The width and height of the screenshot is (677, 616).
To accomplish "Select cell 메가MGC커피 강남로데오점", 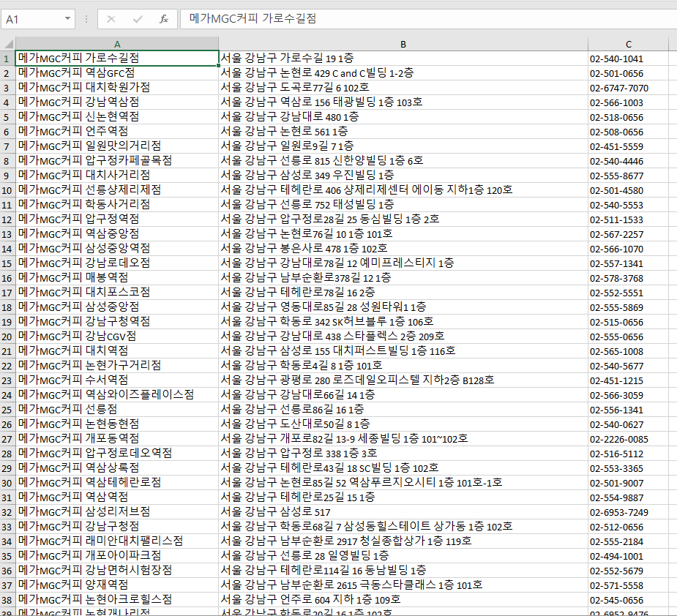I will click(117, 263).
